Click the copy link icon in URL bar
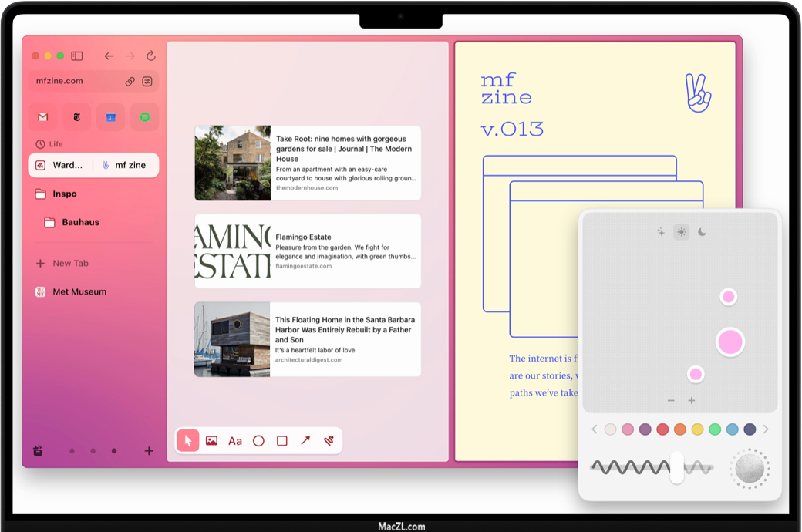802x532 pixels. 130,82
